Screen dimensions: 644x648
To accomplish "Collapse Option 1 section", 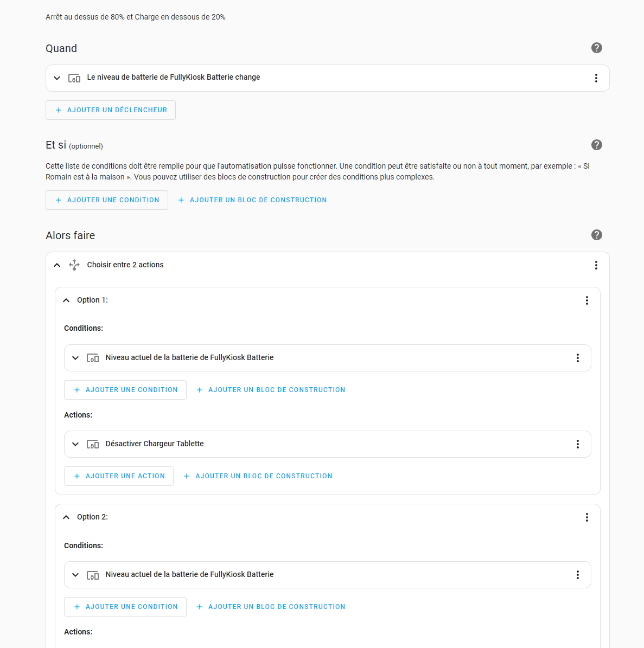I will 66,300.
